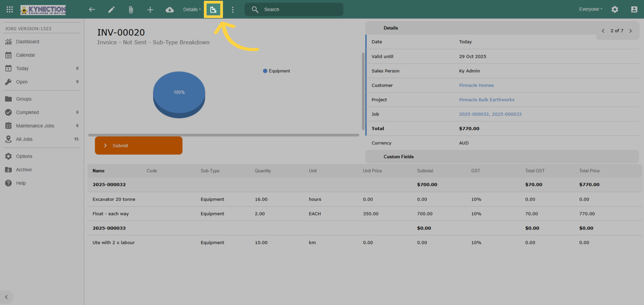Open attachments paperclip icon
Viewport: 644px width, 305px height.
(131, 10)
